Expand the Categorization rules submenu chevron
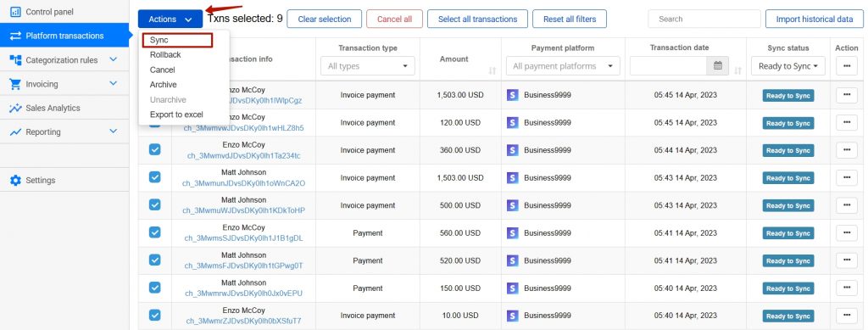The width and height of the screenshot is (868, 330). (114, 59)
